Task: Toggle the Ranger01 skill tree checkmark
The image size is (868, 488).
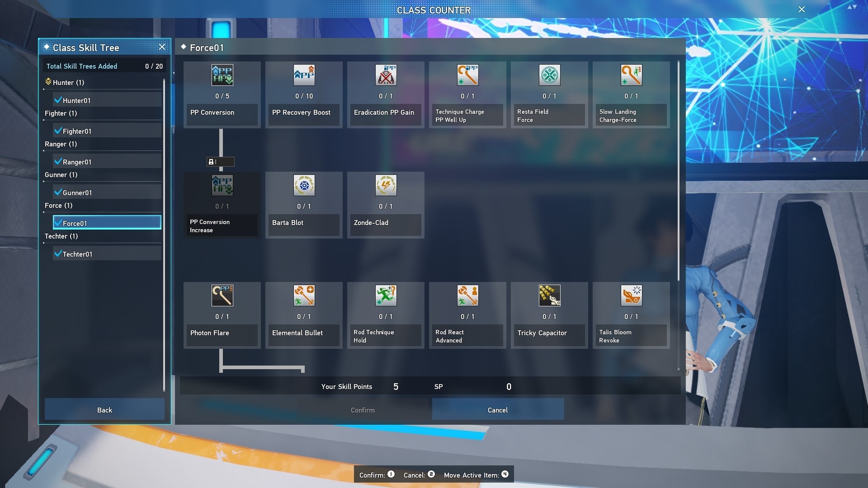Action: point(58,161)
